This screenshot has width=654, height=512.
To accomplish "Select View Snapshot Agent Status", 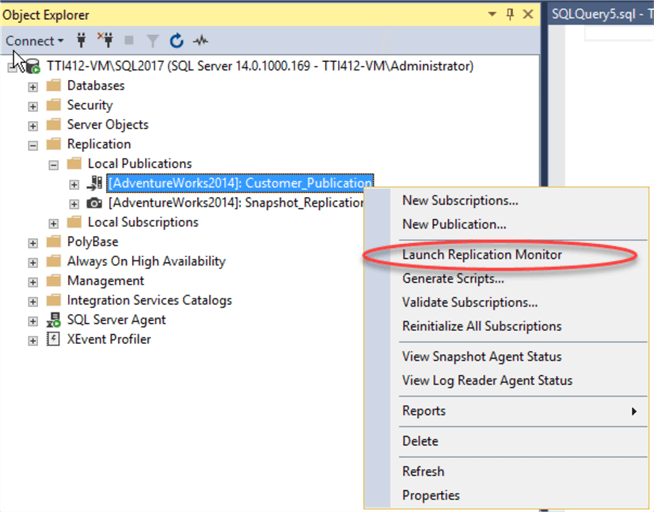I will coord(506,356).
